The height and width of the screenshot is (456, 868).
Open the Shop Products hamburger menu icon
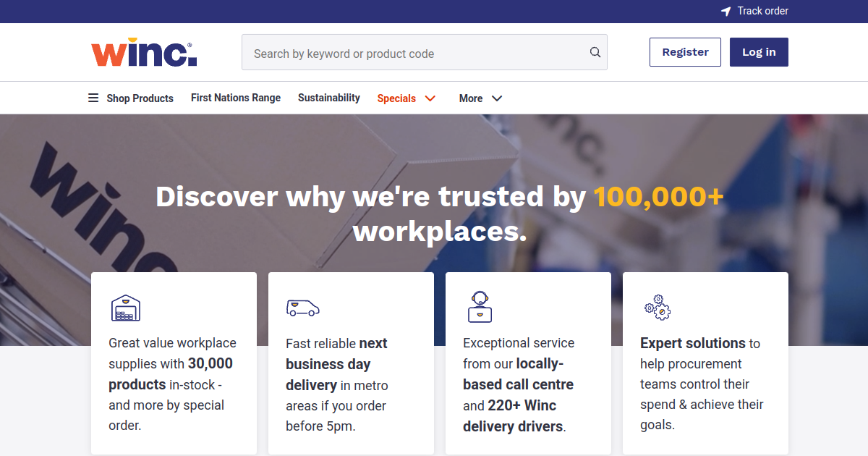pos(93,98)
